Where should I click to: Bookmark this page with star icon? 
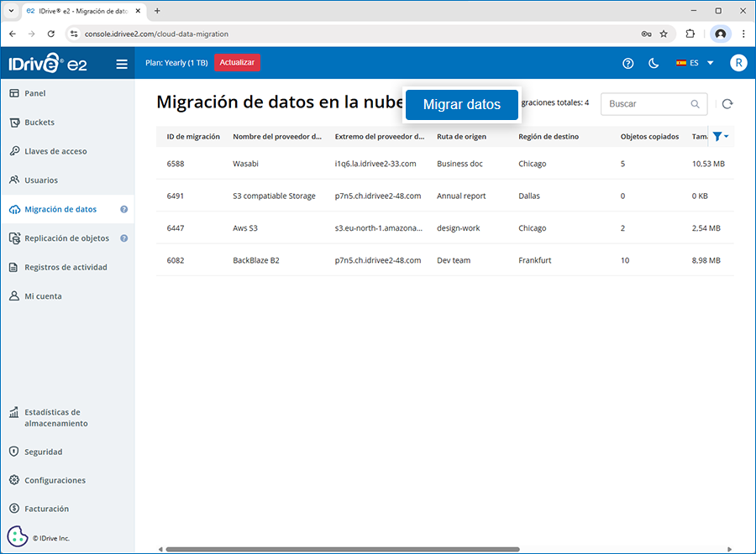click(x=664, y=34)
